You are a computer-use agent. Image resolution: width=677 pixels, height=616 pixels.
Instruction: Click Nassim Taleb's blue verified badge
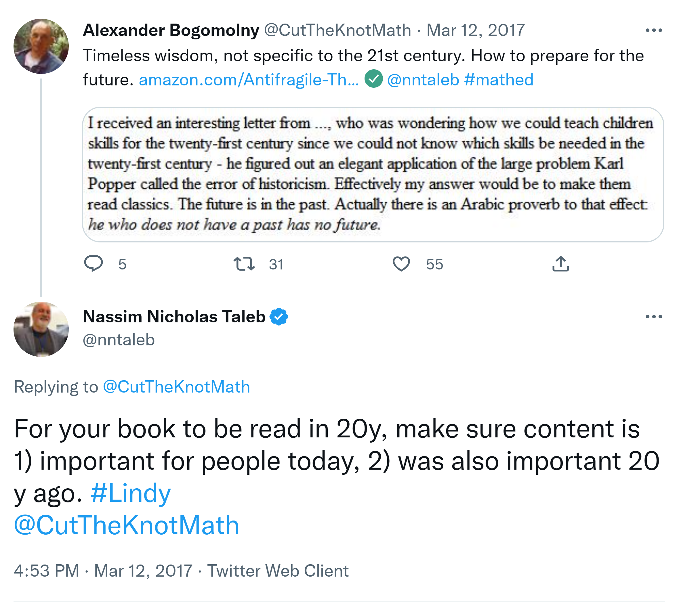(x=279, y=317)
